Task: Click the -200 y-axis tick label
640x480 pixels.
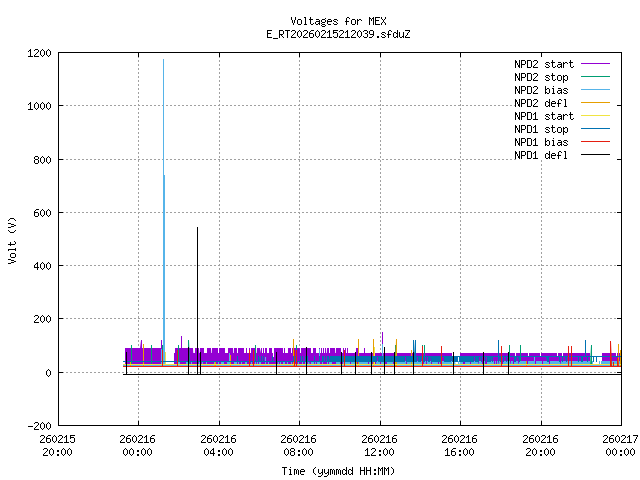Action: (x=38, y=426)
